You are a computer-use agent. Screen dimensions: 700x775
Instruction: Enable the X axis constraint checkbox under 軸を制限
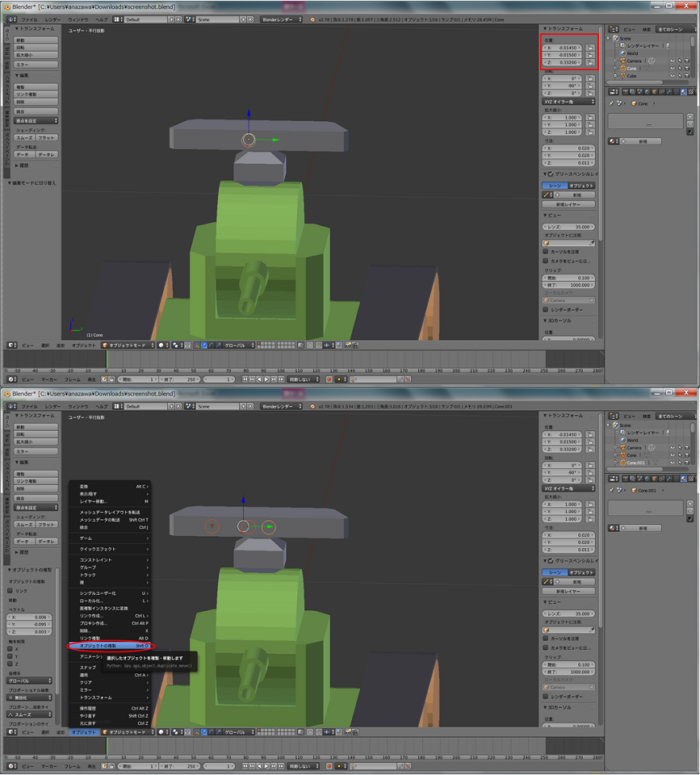tap(10, 648)
